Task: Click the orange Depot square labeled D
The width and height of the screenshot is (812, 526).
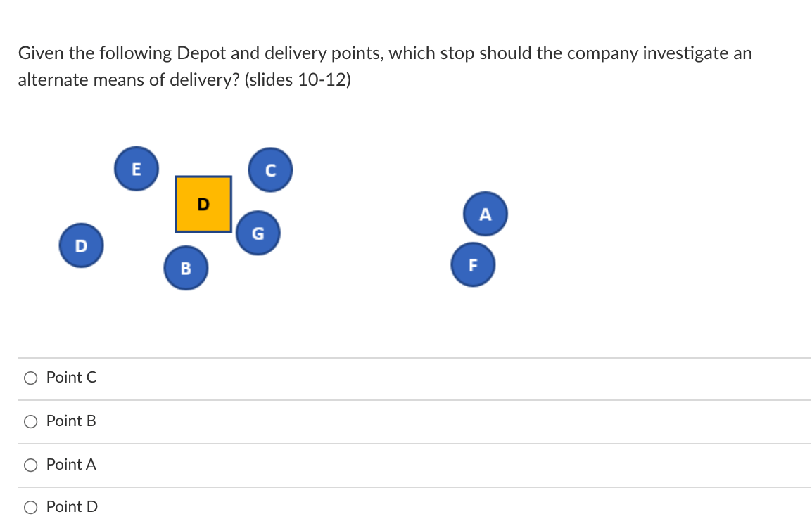Action: tap(203, 205)
